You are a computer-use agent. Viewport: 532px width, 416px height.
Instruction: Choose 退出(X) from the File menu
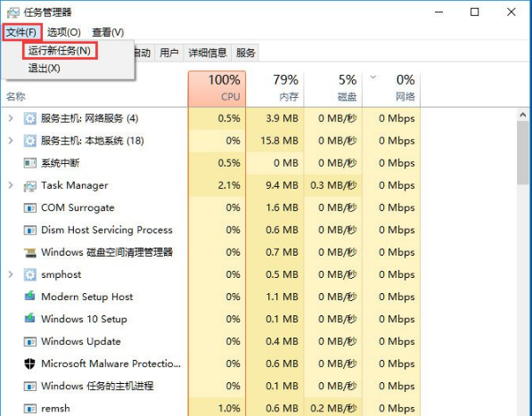click(44, 69)
